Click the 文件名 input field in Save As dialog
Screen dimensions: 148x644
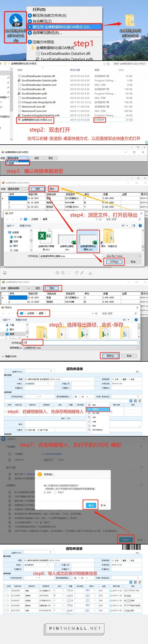(x=81, y=343)
